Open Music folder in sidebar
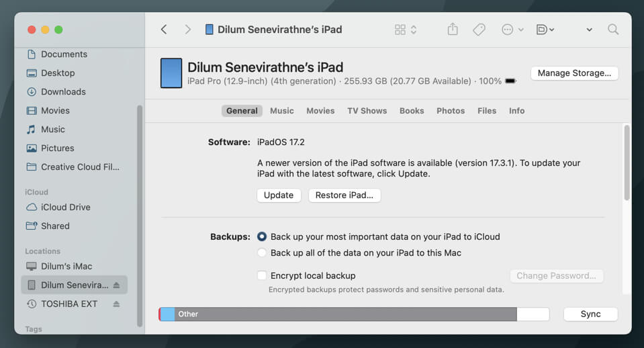Screen dimensions: 644x348 [x=52, y=130]
